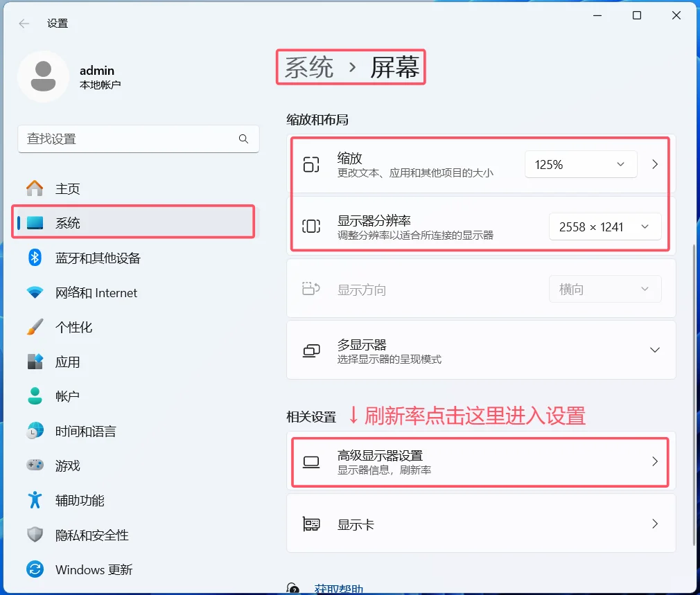Select 主页 in the sidebar

pyautogui.click(x=67, y=188)
